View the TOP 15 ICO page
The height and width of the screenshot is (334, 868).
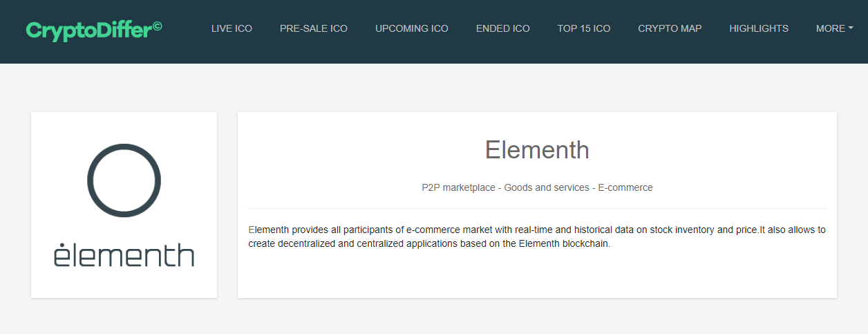[x=584, y=28]
